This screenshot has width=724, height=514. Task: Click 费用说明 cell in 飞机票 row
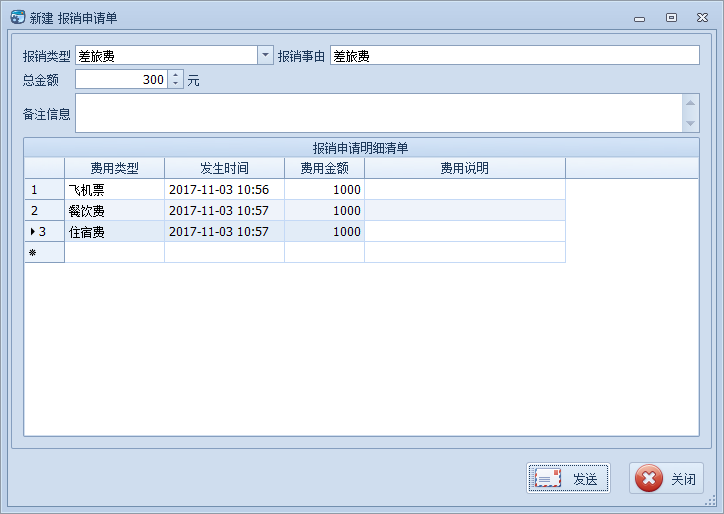click(465, 189)
